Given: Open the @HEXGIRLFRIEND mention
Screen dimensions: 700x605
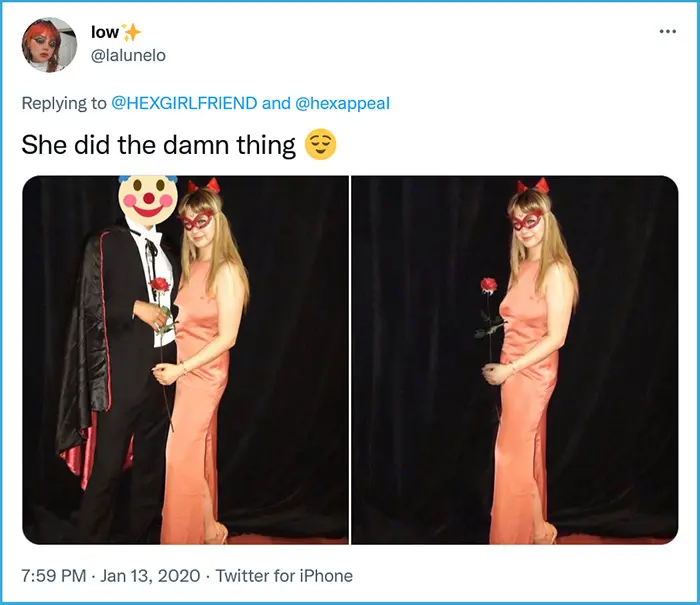Looking at the screenshot, I should point(184,103).
